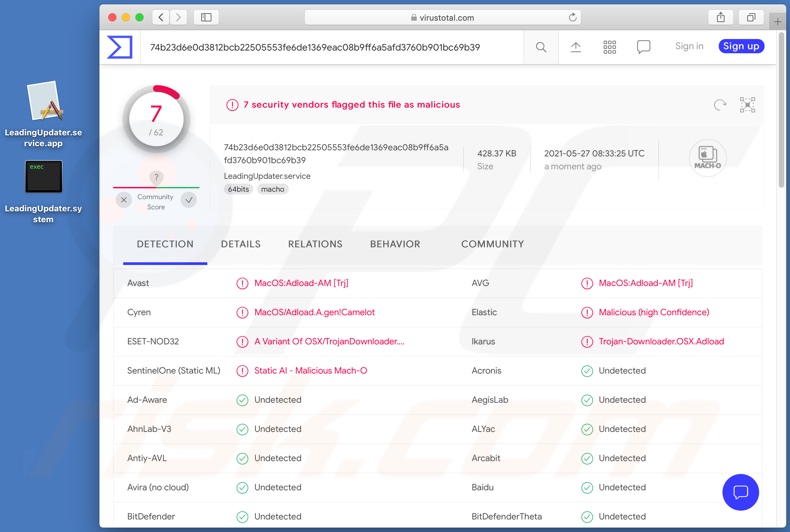Click the macho tag
790x532 pixels.
273,189
